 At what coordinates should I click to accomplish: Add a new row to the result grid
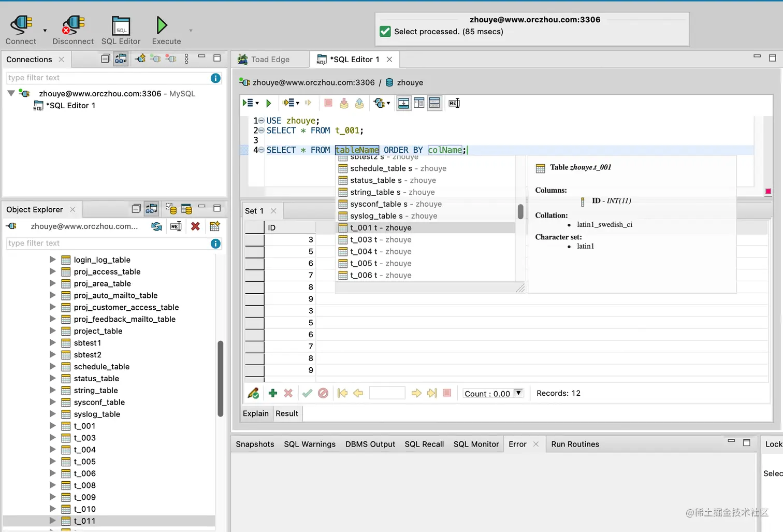273,393
